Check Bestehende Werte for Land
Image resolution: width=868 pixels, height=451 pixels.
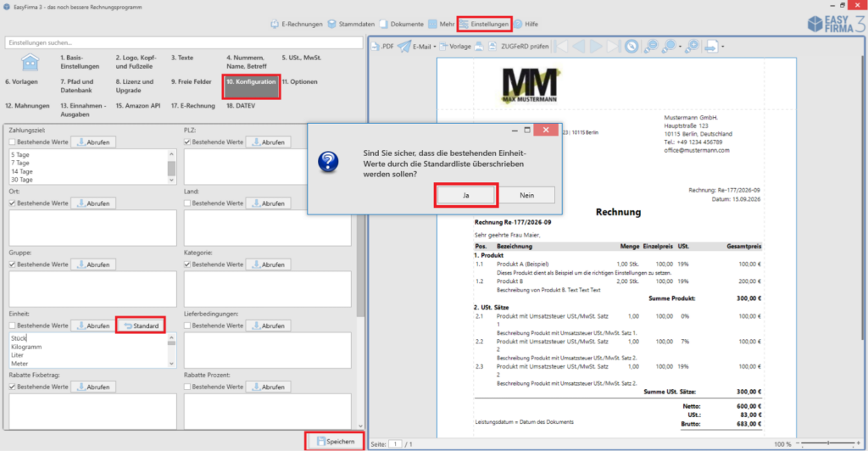coord(187,203)
